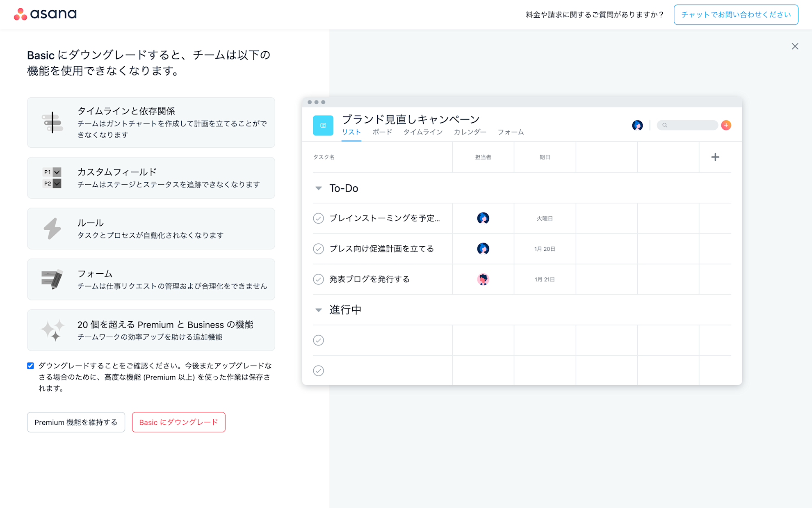Switch to the カレンダー tab

pyautogui.click(x=470, y=132)
